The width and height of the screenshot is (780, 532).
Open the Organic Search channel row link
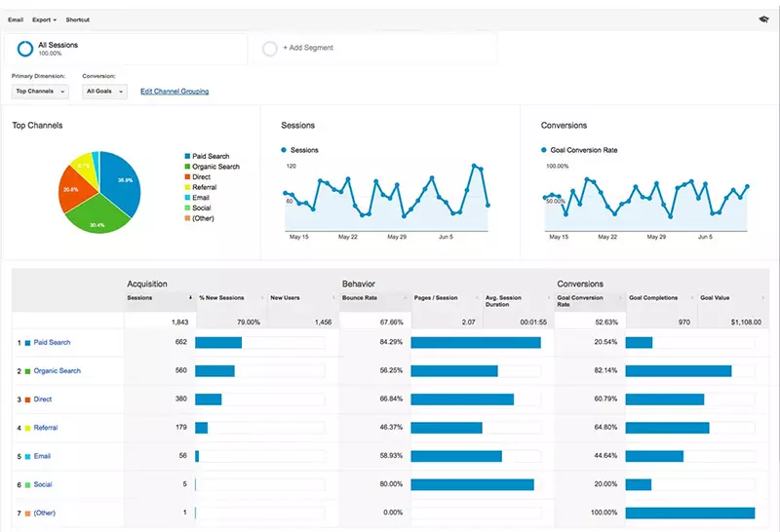click(57, 371)
